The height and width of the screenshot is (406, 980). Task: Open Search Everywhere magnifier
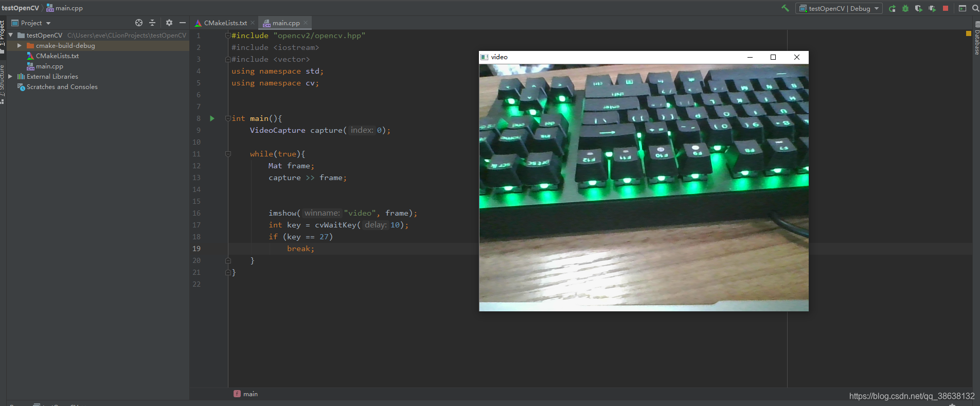(x=975, y=8)
